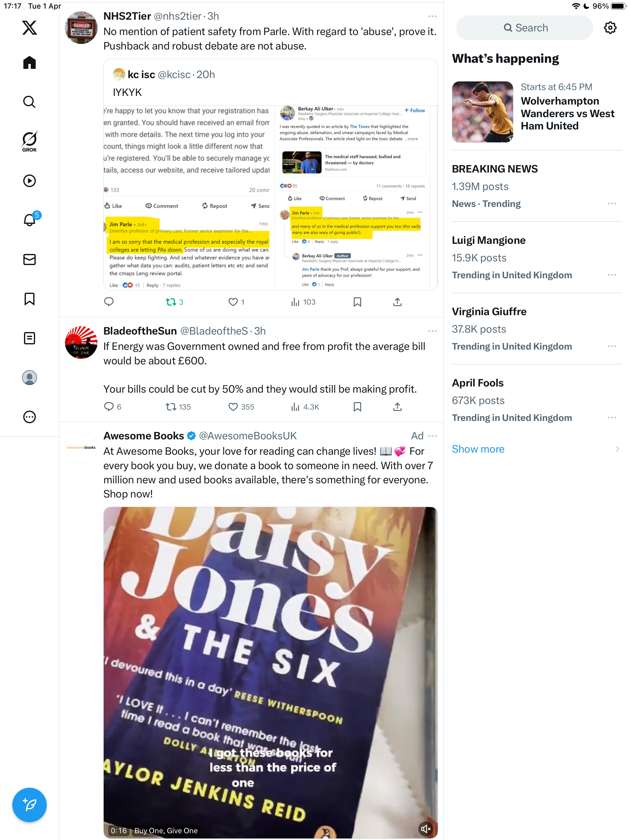Open the Wolverhampton vs West Ham thumbnail
The height and width of the screenshot is (840, 630).
coord(482,112)
